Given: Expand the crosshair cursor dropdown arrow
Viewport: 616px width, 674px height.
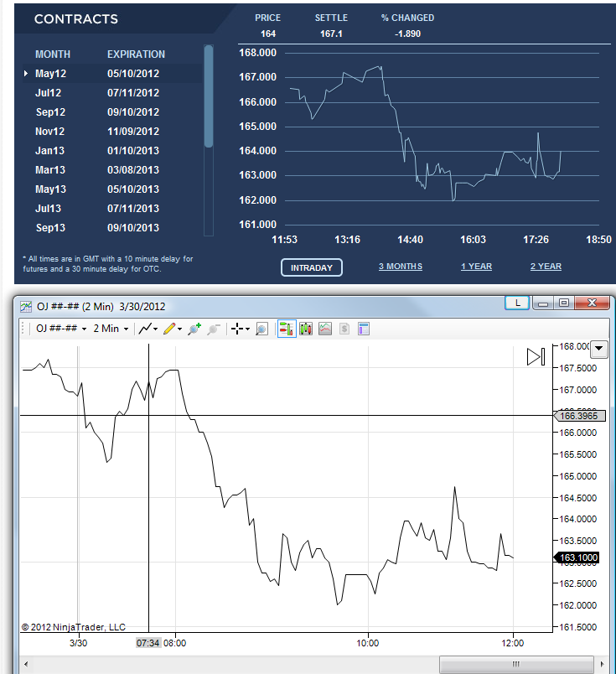Looking at the screenshot, I should pos(247,329).
